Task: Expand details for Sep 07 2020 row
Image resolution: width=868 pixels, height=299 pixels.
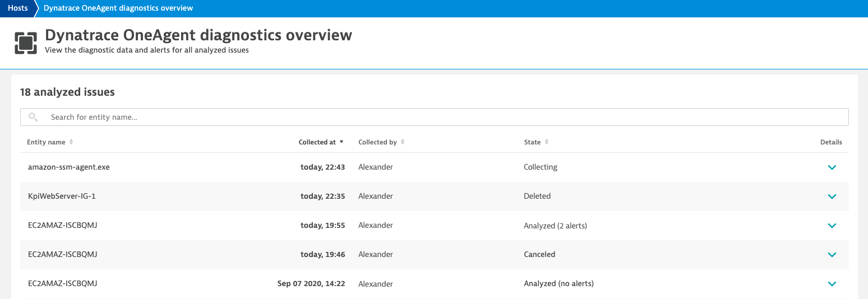Action: coord(832,284)
